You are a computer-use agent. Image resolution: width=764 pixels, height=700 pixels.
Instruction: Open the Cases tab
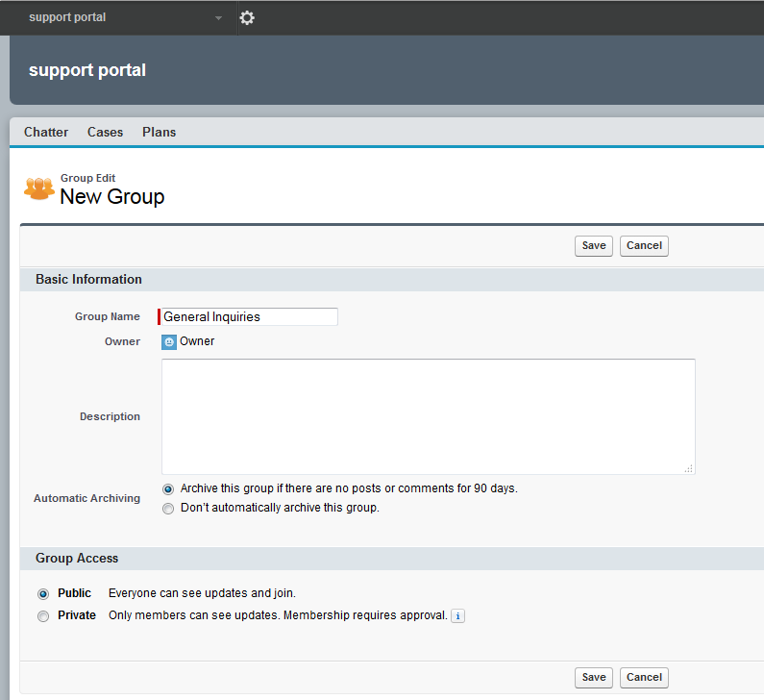105,132
